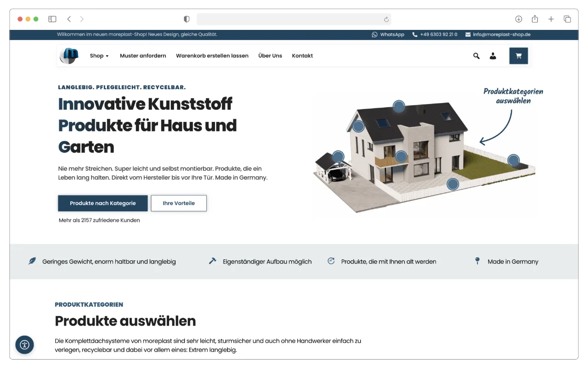The width and height of the screenshot is (588, 368).
Task: Click the WhatsApp icon in the top bar
Action: pos(374,34)
